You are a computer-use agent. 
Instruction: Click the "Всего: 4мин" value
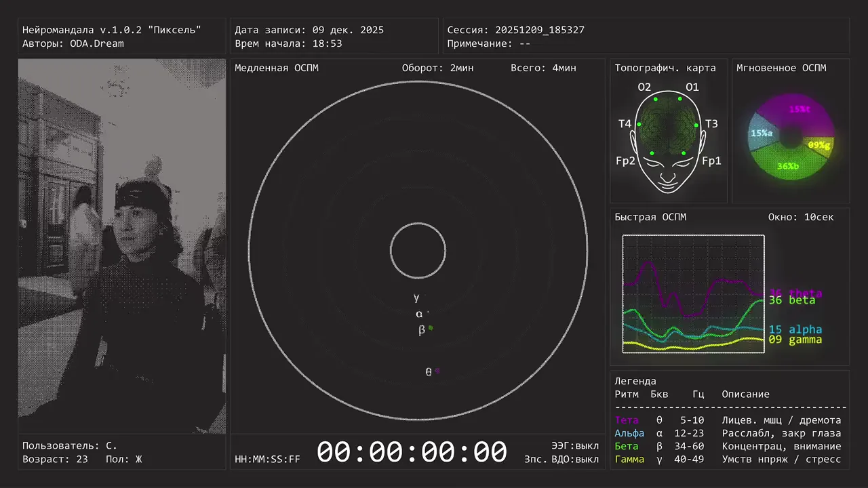pos(543,68)
